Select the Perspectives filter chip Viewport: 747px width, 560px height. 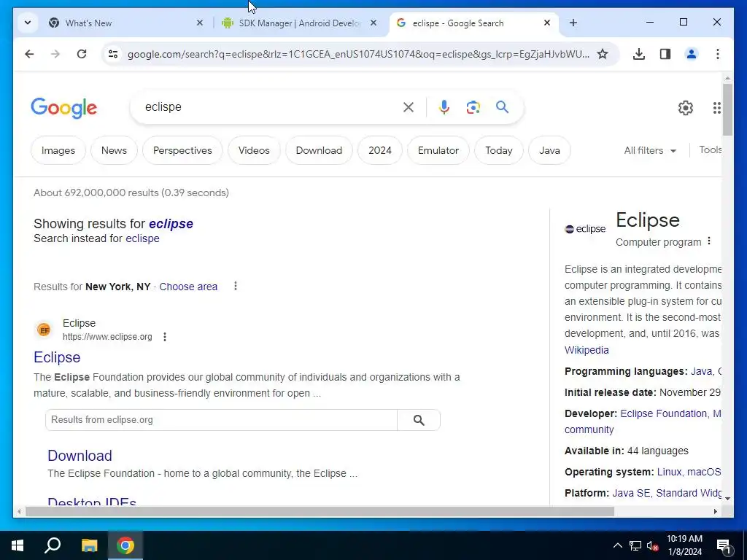tap(182, 150)
